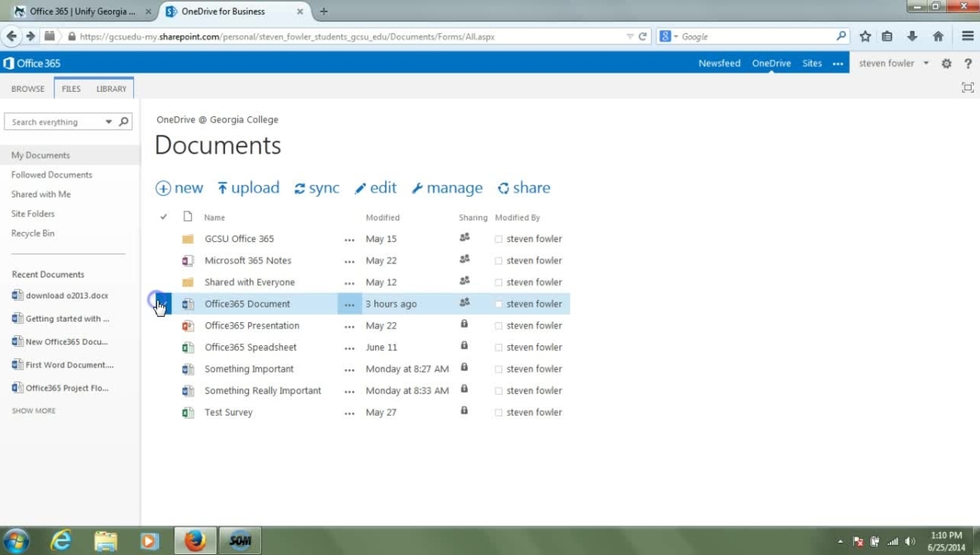The width and height of the screenshot is (980, 555).
Task: Click the Windows Start button
Action: (x=15, y=541)
